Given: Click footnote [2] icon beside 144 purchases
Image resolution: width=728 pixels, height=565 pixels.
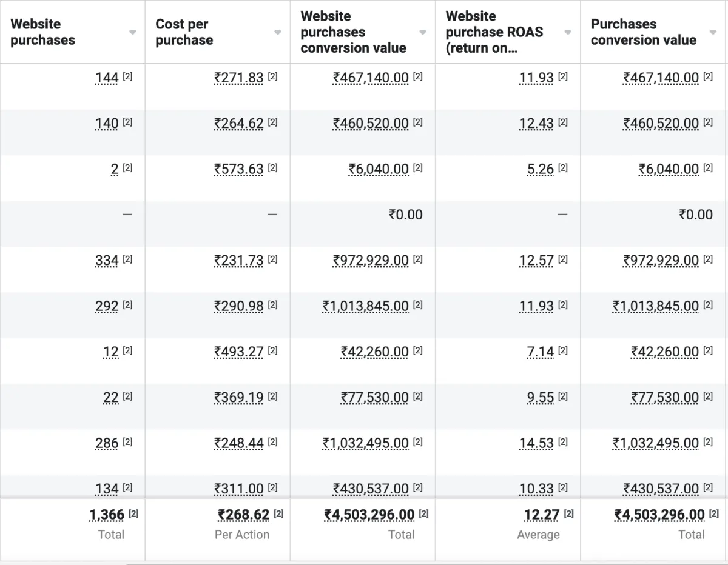Looking at the screenshot, I should (x=127, y=76).
